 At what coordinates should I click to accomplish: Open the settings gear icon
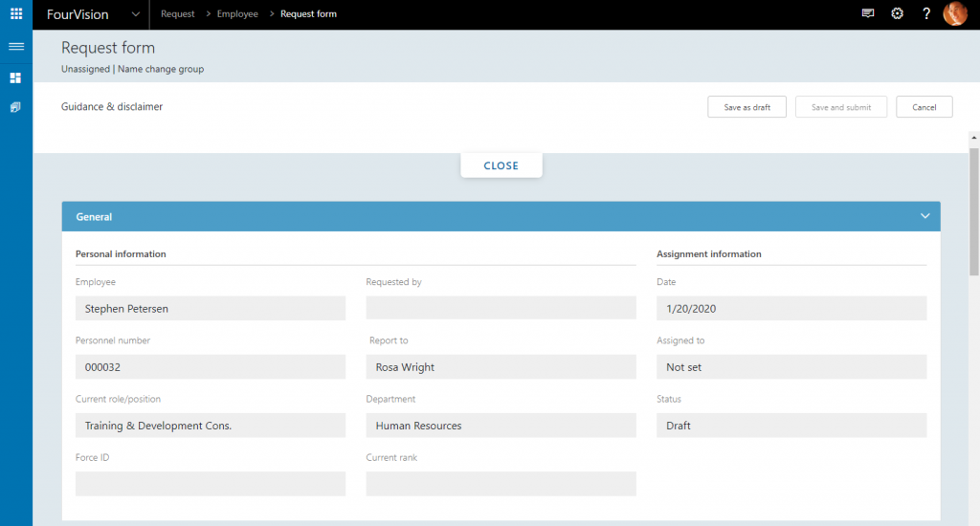pos(897,14)
